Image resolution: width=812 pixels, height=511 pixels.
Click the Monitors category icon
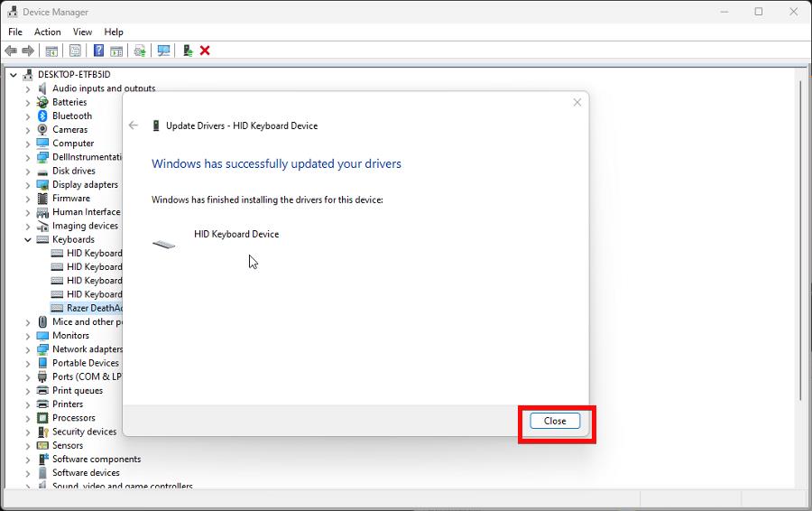(x=42, y=336)
